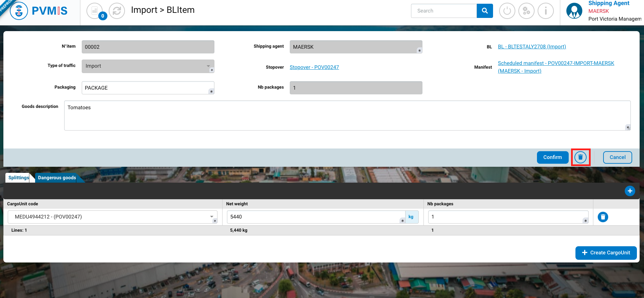Add a new splitting line with plus icon
This screenshot has height=298, width=644.
[x=629, y=191]
